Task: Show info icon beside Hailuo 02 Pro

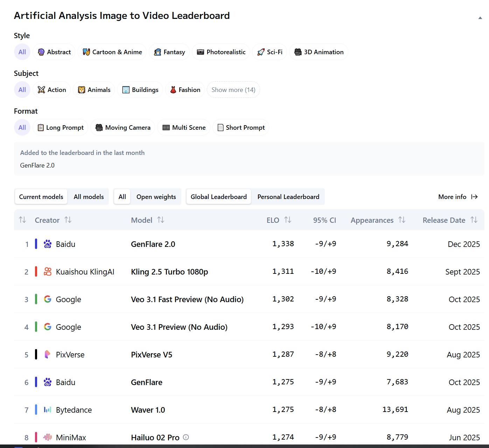Action: coord(186,437)
